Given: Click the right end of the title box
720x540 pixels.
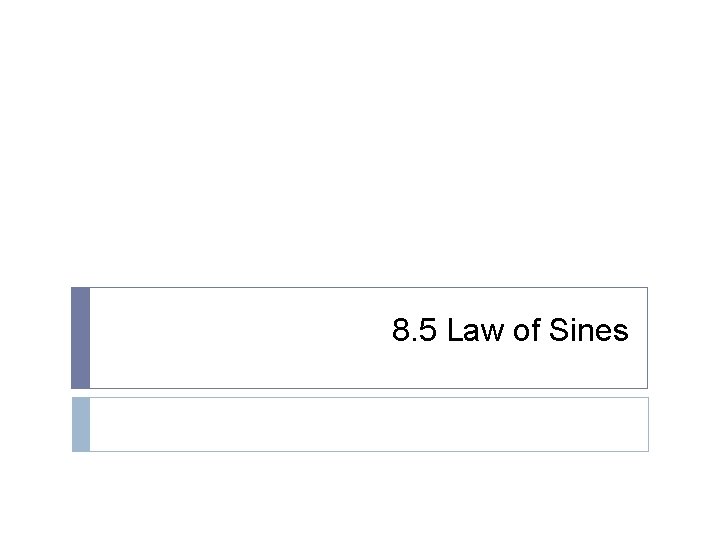Looking at the screenshot, I should click(x=640, y=338).
